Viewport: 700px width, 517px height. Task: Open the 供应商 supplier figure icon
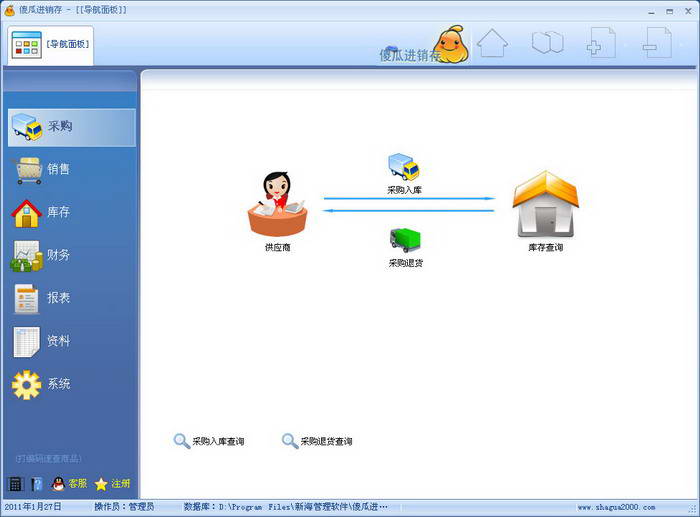point(277,204)
